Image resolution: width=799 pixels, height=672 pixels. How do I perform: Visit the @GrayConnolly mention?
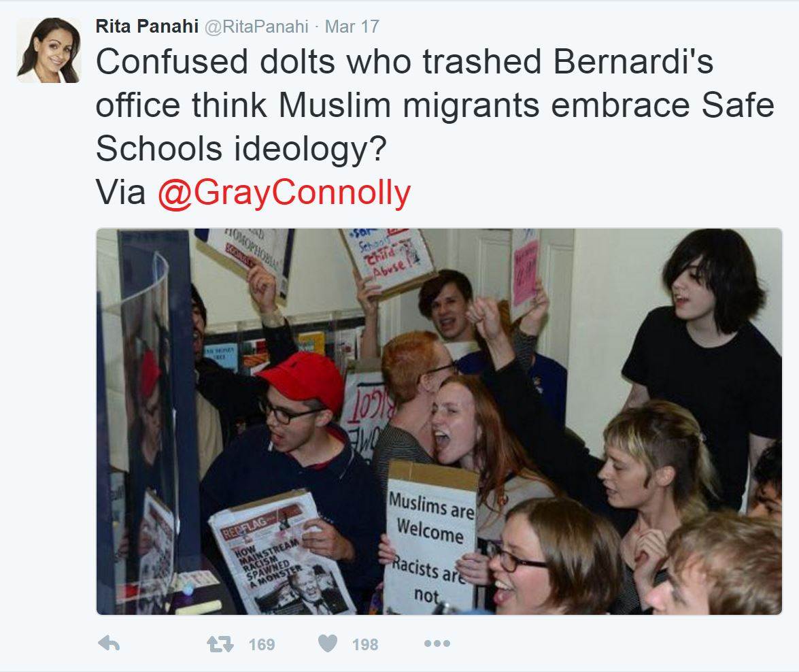click(284, 192)
